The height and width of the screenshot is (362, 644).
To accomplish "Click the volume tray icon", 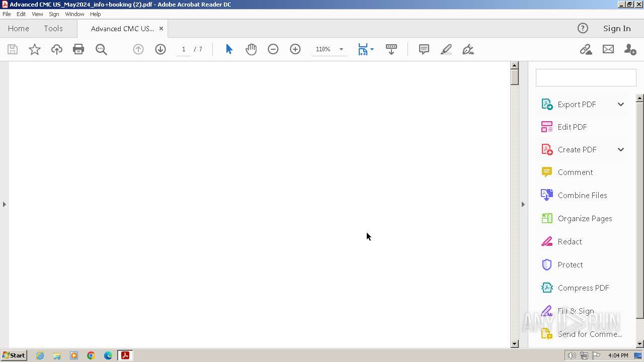I will (x=572, y=355).
